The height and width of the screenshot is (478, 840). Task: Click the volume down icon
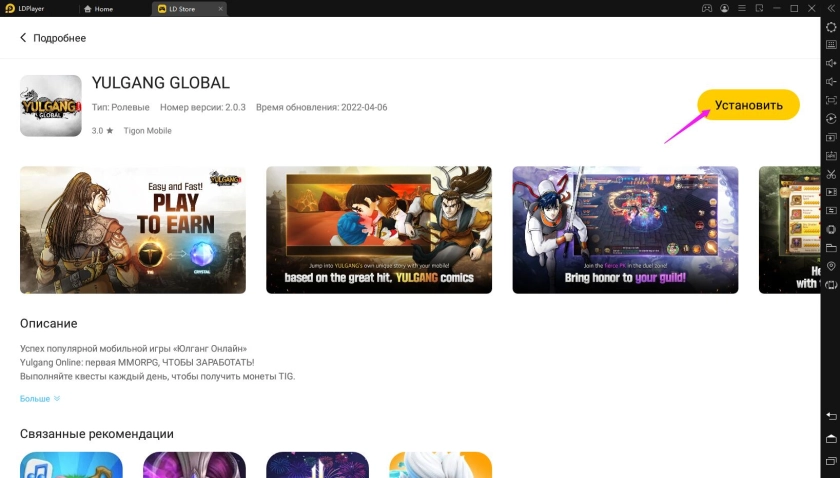tap(831, 81)
